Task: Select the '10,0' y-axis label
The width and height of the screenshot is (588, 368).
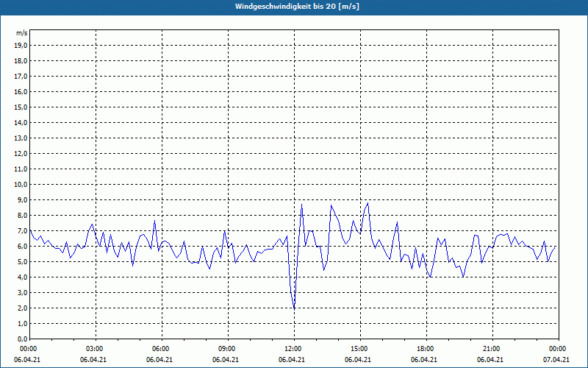Action: (21, 185)
